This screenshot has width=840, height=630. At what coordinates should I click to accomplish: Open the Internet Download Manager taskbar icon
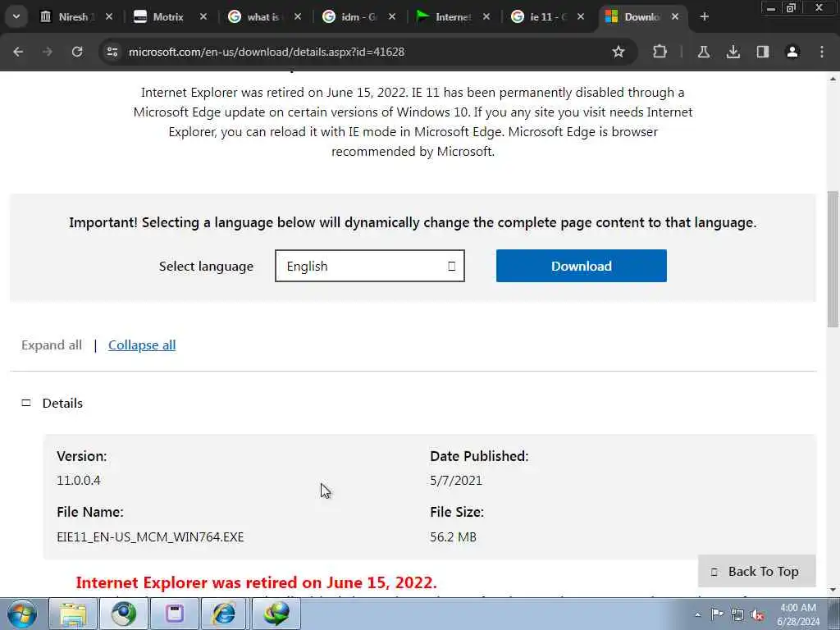tap(276, 614)
